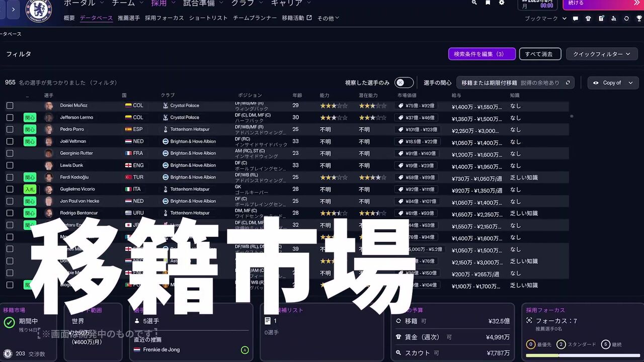Viewport: 644px width, 362px height.
Task: Switch to the 概要 tab
Action: [x=69, y=18]
